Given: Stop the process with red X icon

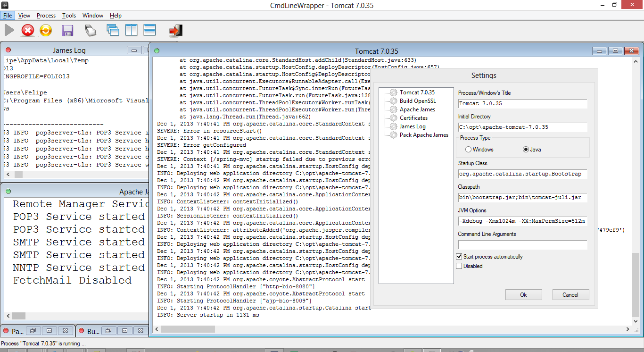Looking at the screenshot, I should pyautogui.click(x=28, y=31).
